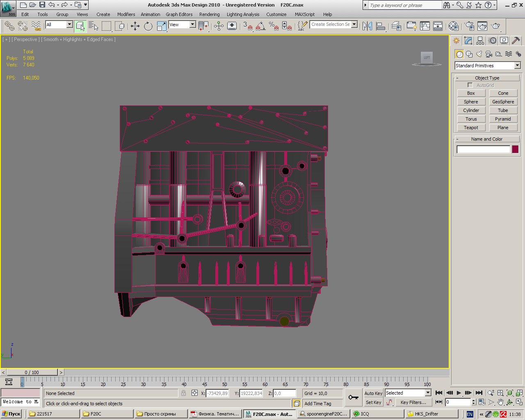Click the Select and Manipulate icon
Viewport: 525px width, 420px height.
click(219, 26)
